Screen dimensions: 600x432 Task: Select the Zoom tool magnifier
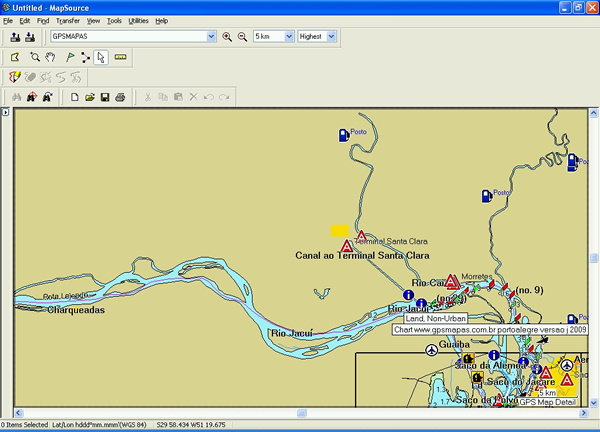[x=34, y=57]
